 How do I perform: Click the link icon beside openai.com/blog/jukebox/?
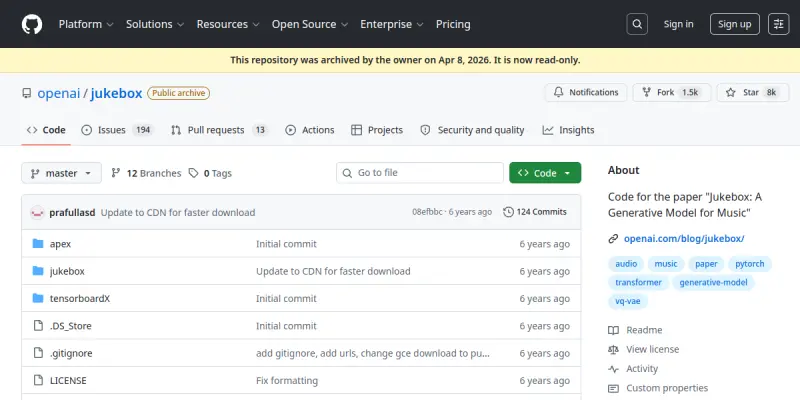pyautogui.click(x=613, y=239)
